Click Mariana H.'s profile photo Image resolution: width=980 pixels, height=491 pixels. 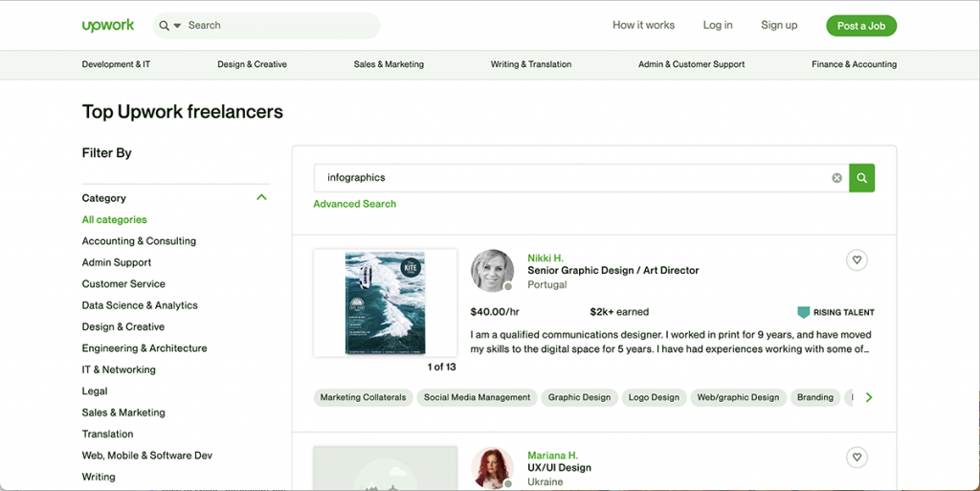point(492,467)
